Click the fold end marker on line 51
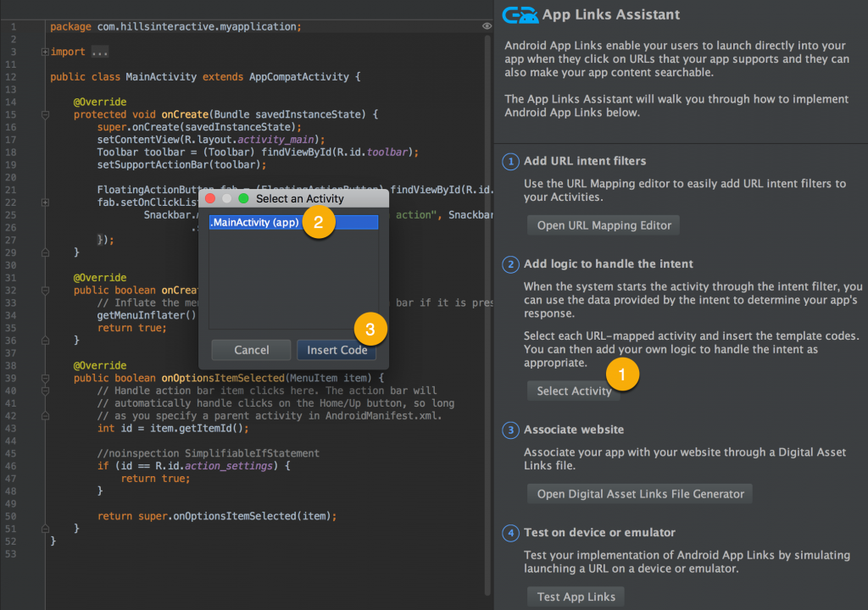 [46, 529]
